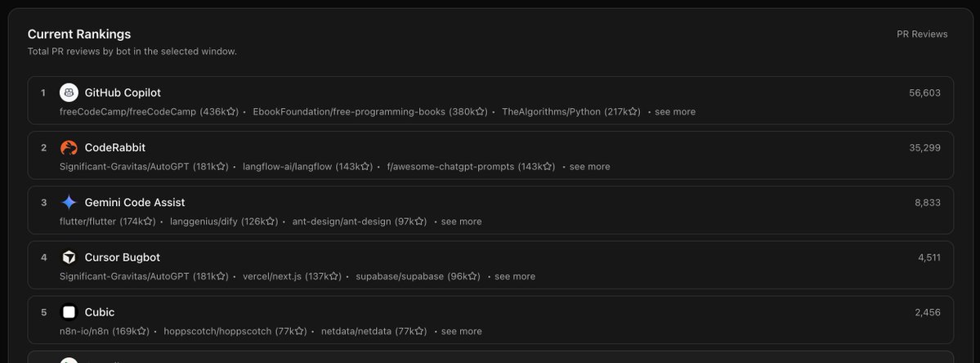
Task: Expand see more in Cursor Bugbot row
Action: pos(515,277)
